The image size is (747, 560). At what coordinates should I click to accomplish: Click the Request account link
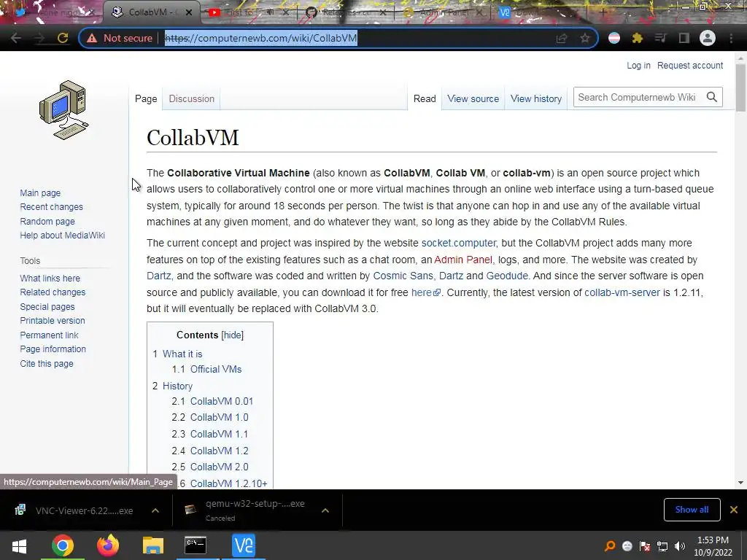tap(690, 65)
